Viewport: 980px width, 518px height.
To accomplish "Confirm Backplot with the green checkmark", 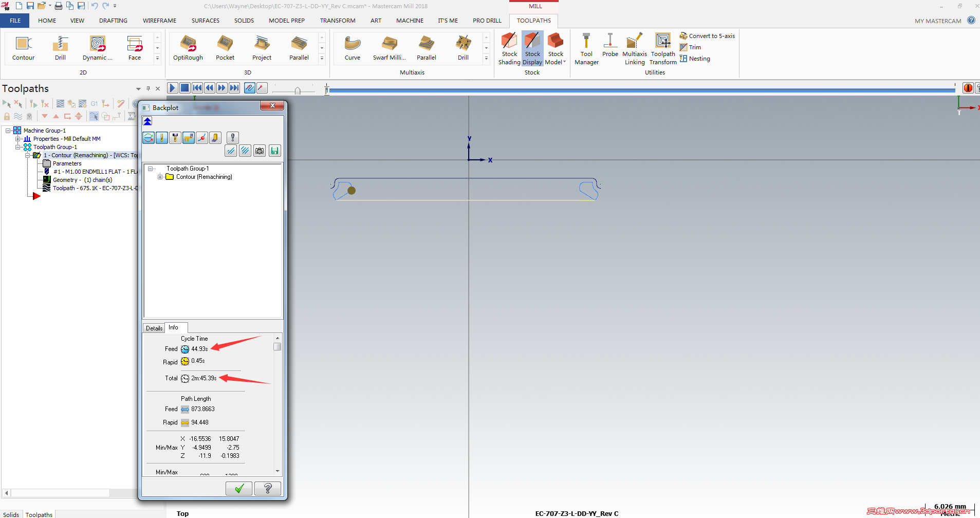I will coord(239,488).
